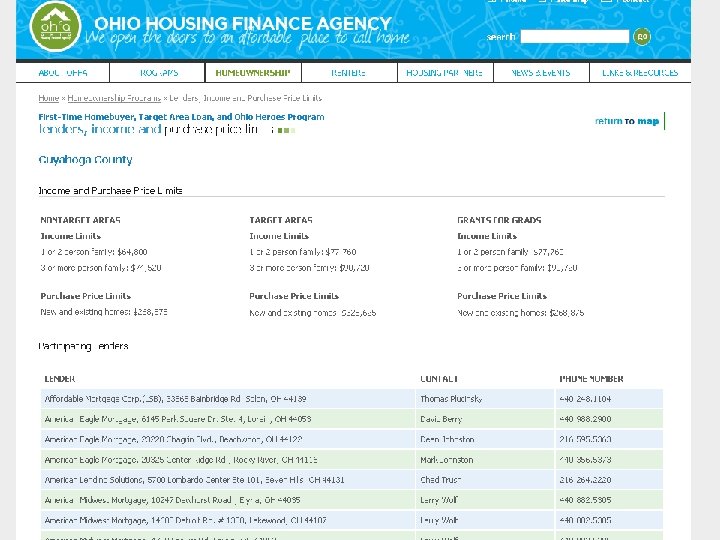Click American Lending Solutions phone number
The image size is (720, 540).
(585, 480)
